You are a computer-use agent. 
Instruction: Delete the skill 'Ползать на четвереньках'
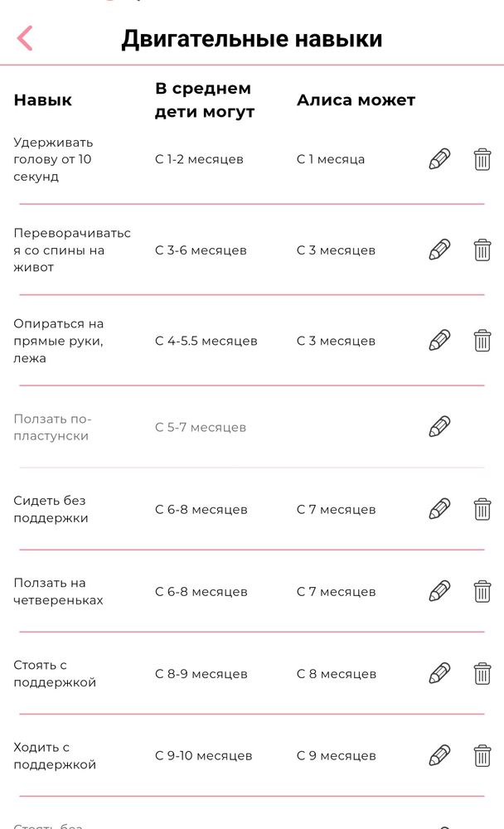click(x=482, y=591)
